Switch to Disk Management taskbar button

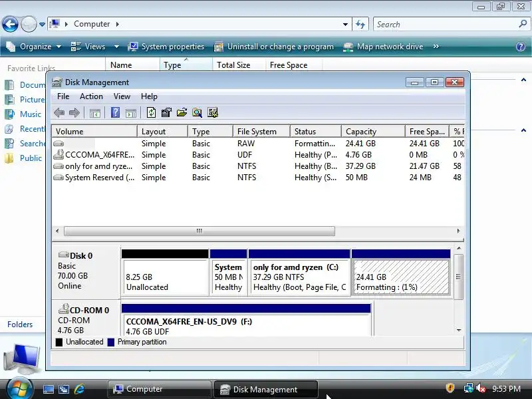(x=266, y=389)
